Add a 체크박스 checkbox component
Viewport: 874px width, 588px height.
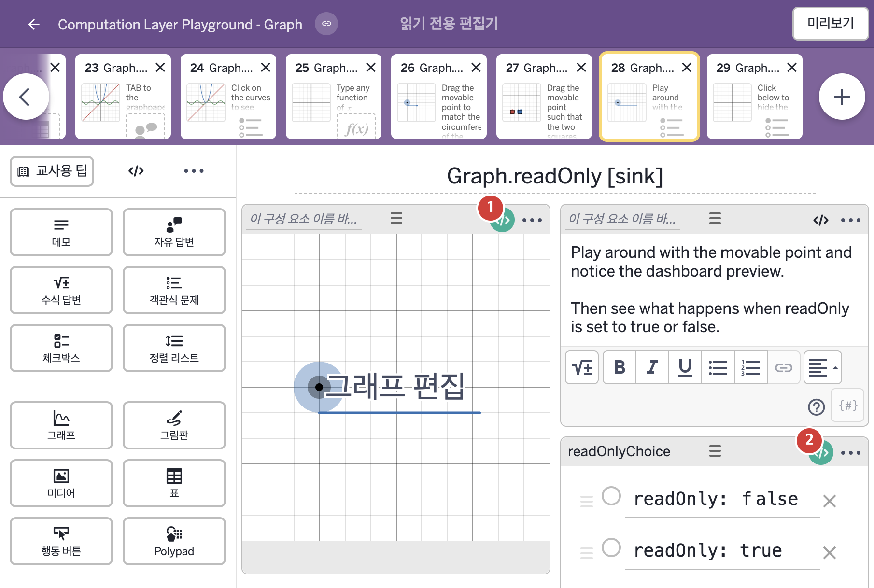[x=61, y=348]
